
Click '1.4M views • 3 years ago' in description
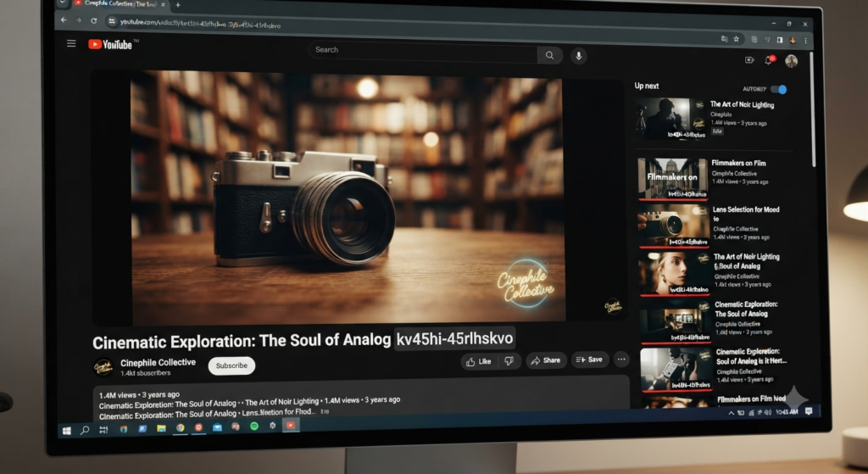point(139,395)
